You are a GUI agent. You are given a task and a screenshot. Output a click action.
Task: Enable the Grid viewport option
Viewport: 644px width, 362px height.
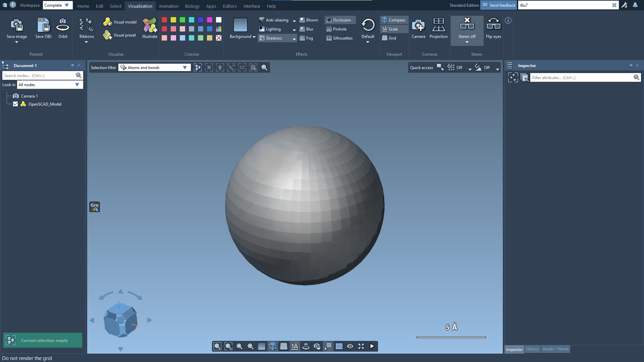click(x=389, y=38)
